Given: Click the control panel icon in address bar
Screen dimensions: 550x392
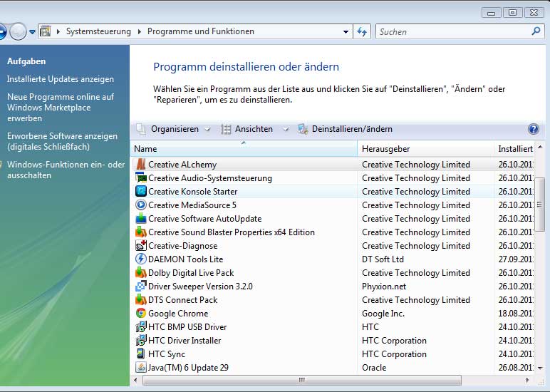Looking at the screenshot, I should [x=45, y=31].
